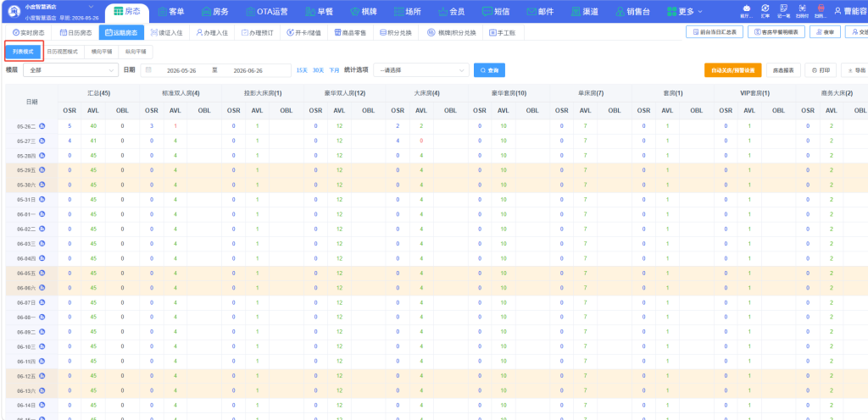868x420 pixels.
Task: Click the hotel logo in the top-left corner
Action: tap(14, 11)
